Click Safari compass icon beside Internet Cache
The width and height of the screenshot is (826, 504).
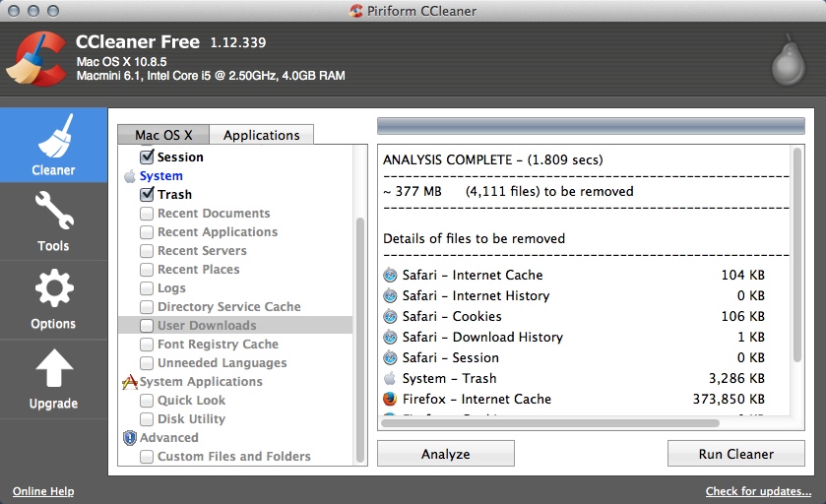click(390, 276)
